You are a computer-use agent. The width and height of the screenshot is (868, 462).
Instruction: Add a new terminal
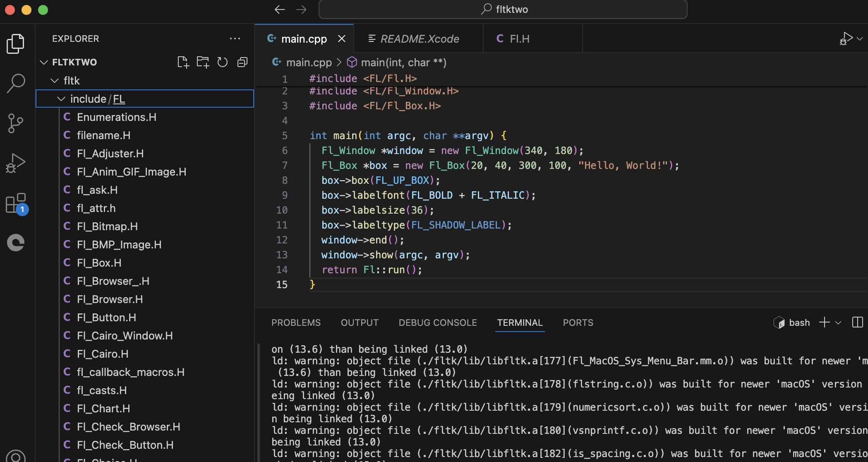pyautogui.click(x=825, y=322)
